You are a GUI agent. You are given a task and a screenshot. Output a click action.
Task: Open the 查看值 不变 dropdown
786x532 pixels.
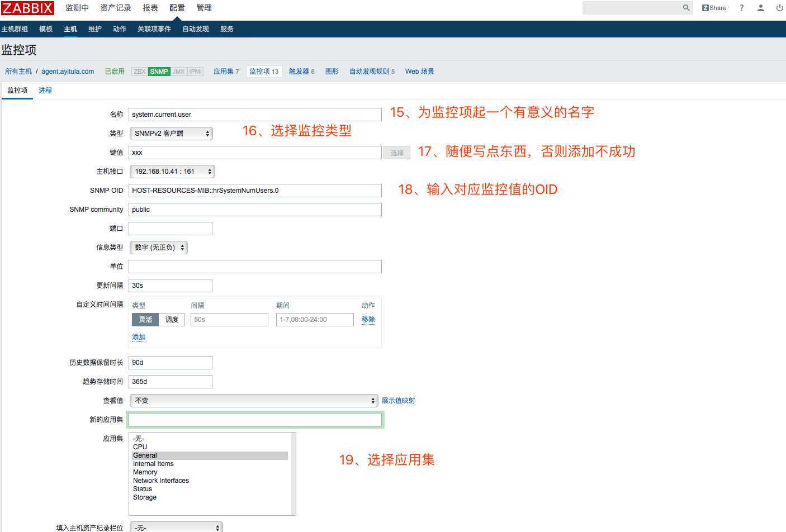254,401
